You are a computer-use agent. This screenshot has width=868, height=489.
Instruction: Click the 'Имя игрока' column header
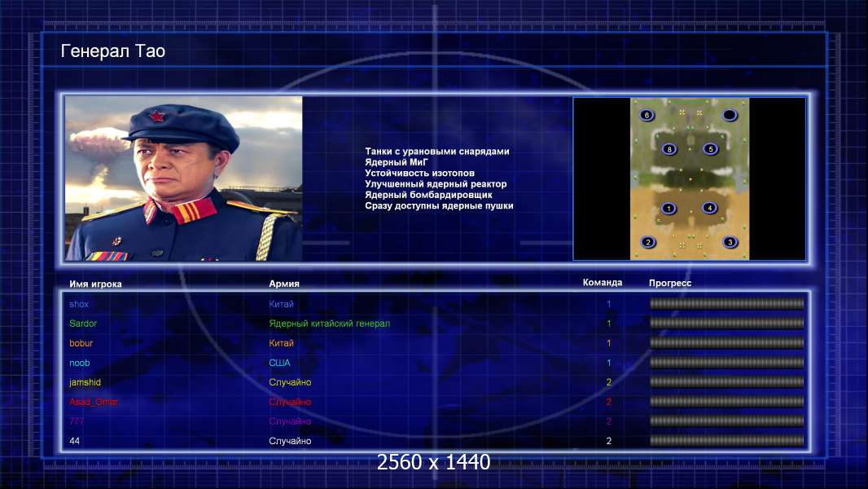point(95,284)
